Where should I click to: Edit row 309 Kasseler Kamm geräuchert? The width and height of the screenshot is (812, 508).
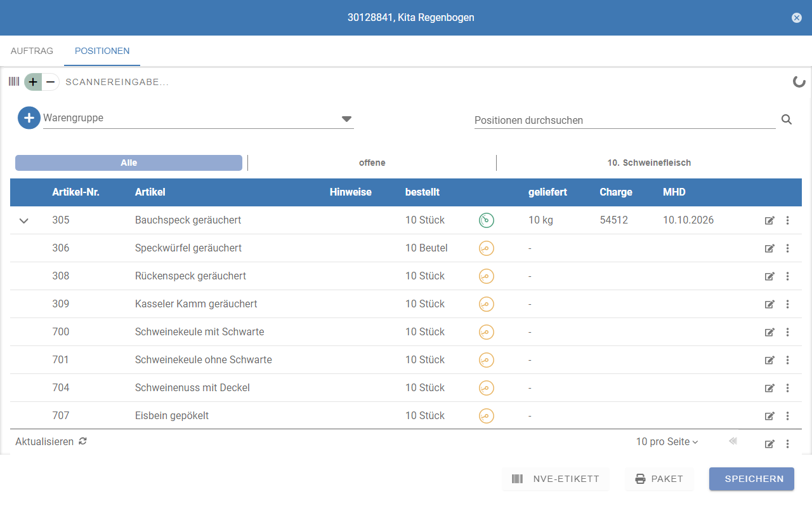click(x=769, y=304)
